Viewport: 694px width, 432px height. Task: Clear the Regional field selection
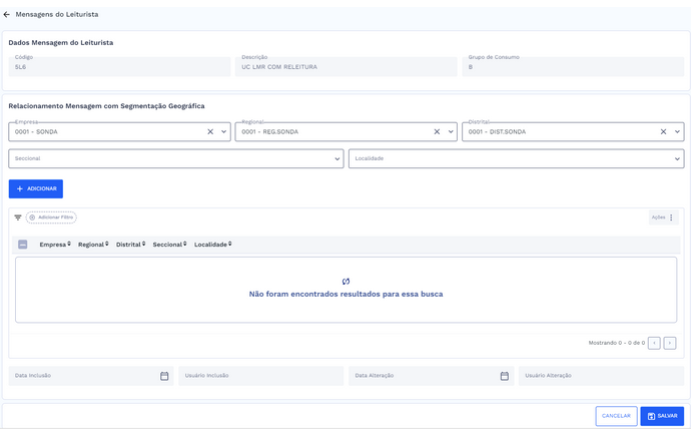[x=437, y=131]
